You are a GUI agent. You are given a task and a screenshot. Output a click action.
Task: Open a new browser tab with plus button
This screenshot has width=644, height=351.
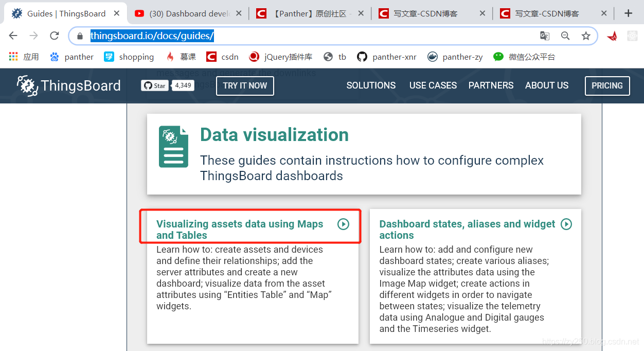tap(628, 13)
